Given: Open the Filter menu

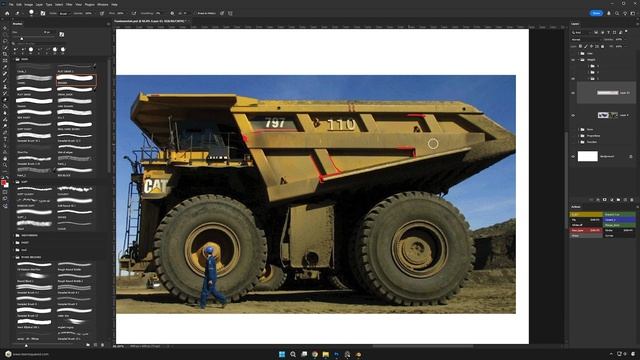Looking at the screenshot, I should (x=69, y=4).
